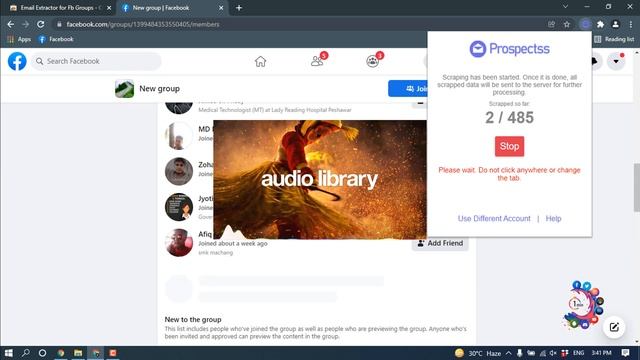
Task: Open the Facebook notifications bell
Action: [594, 61]
